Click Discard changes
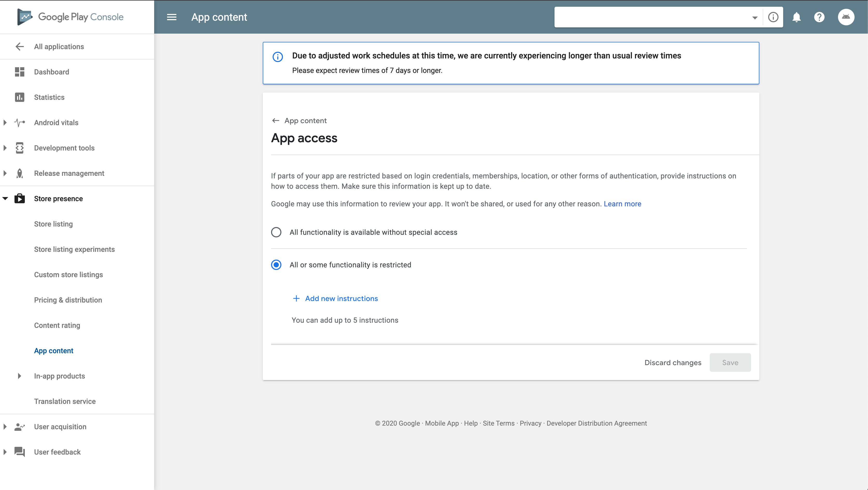 672,363
